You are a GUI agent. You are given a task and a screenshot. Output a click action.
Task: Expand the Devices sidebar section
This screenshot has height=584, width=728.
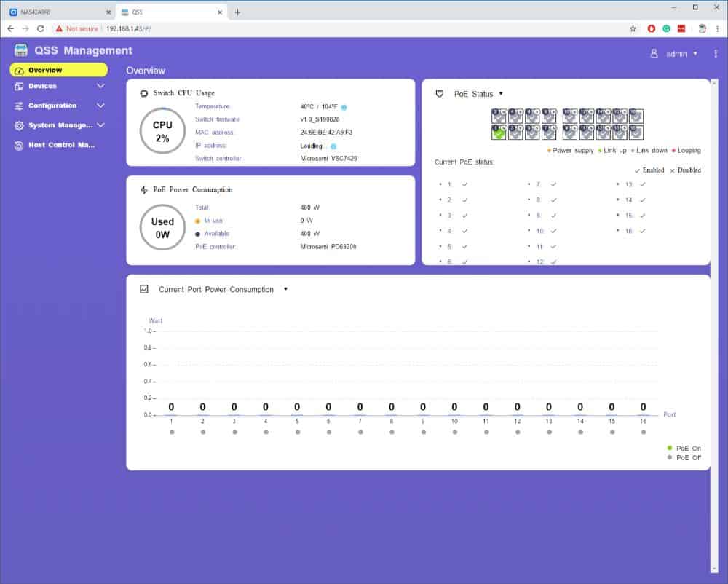(100, 86)
